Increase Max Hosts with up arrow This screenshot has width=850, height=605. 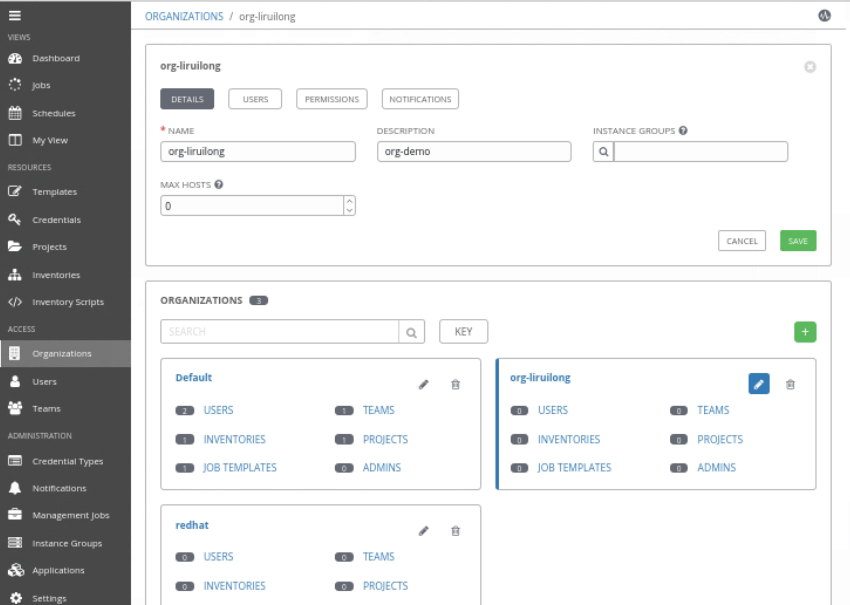click(x=350, y=201)
